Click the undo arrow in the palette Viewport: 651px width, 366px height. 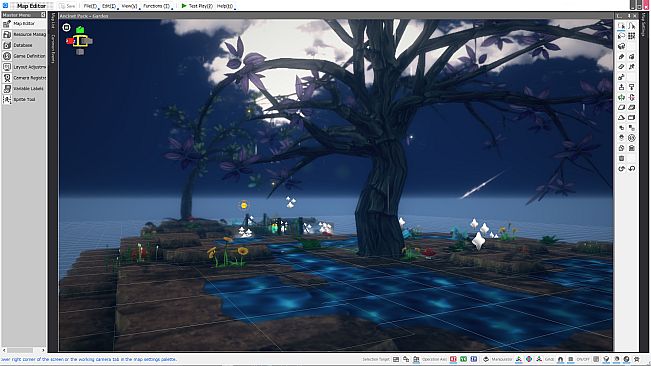coord(631,168)
